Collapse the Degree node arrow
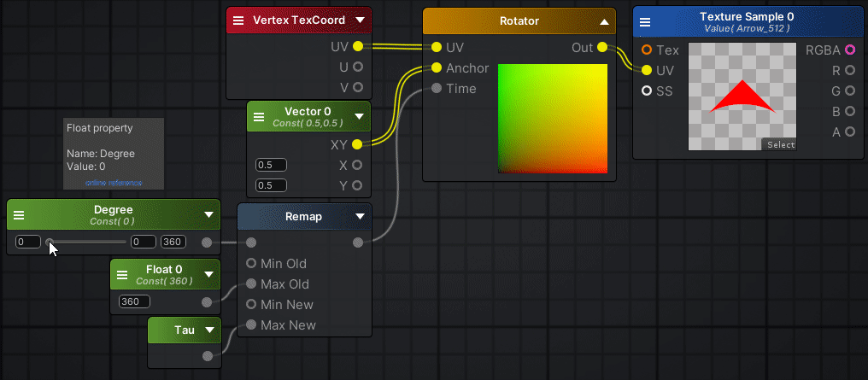The image size is (868, 380). 208,214
